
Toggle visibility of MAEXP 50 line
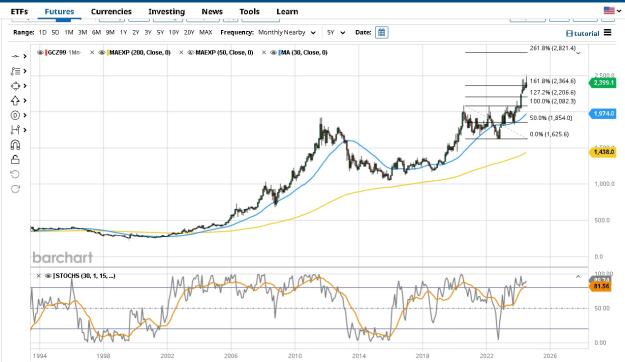tap(191, 52)
